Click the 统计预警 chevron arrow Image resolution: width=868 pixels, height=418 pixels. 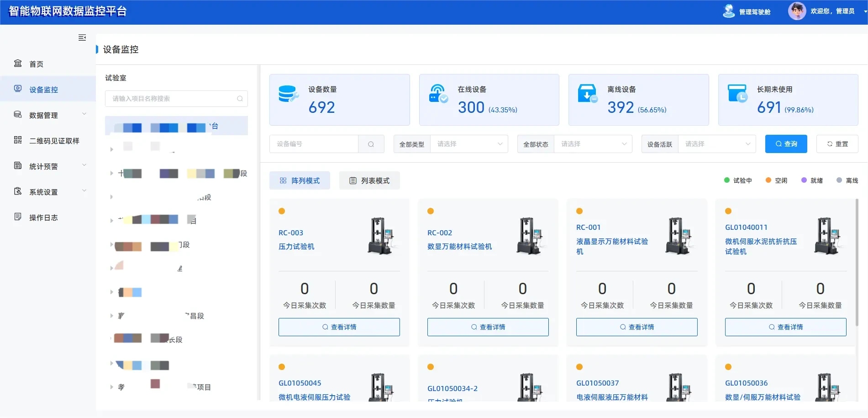pos(84,165)
